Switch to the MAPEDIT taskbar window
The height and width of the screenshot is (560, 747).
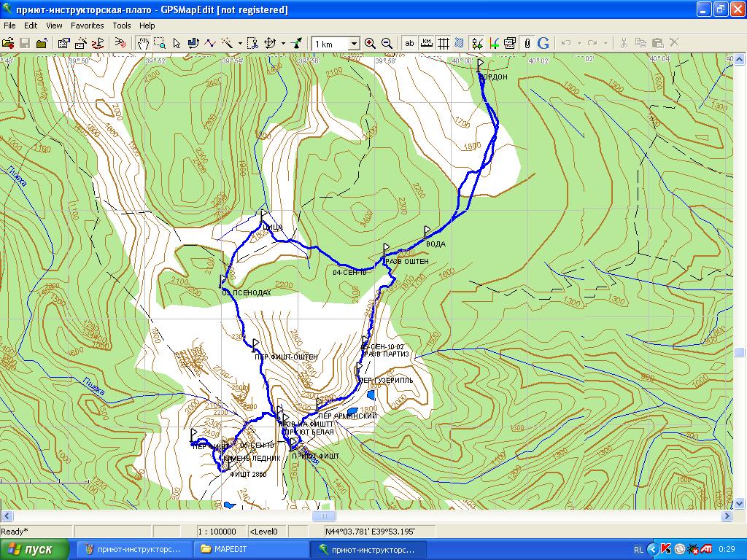249,549
